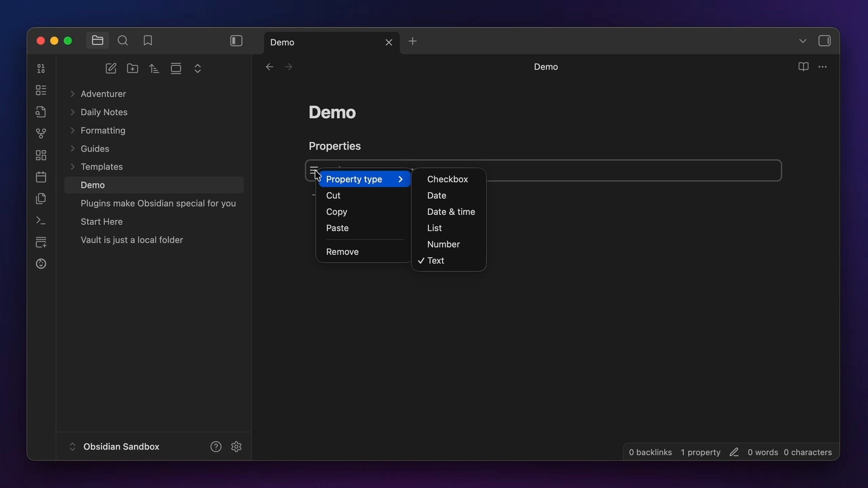The image size is (868, 488).
Task: Select Date & time property type
Action: point(451,212)
